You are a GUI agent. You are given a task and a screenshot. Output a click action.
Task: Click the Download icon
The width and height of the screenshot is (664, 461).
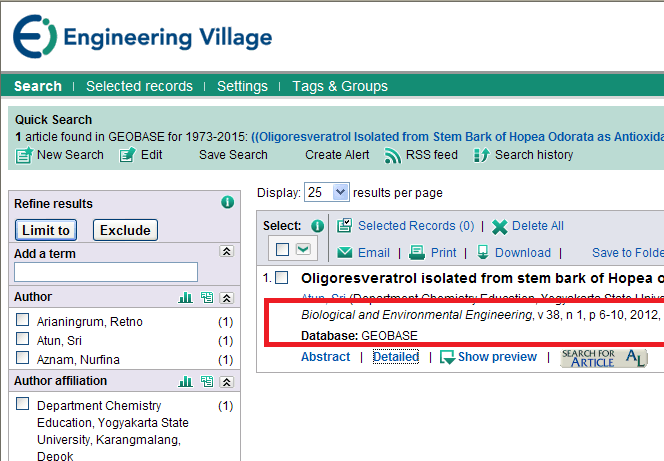[483, 252]
